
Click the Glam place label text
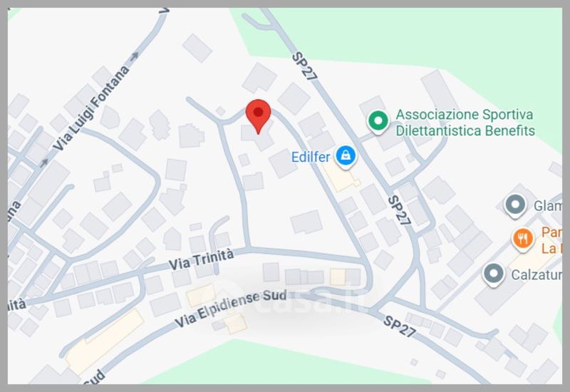point(547,206)
